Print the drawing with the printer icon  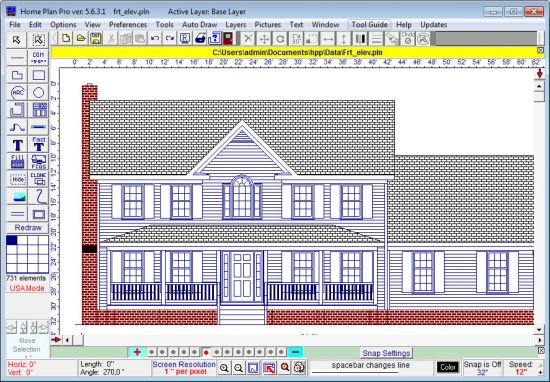(200, 38)
